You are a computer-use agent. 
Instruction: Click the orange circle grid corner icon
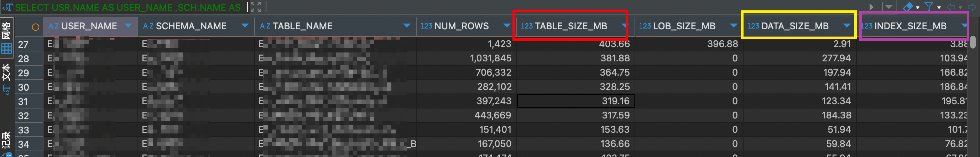point(35,27)
